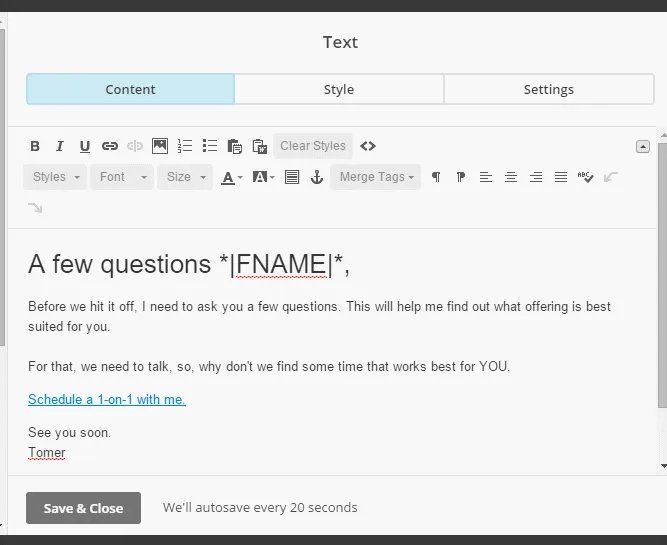The image size is (667, 545).
Task: Insert an anchor
Action: coord(317,177)
